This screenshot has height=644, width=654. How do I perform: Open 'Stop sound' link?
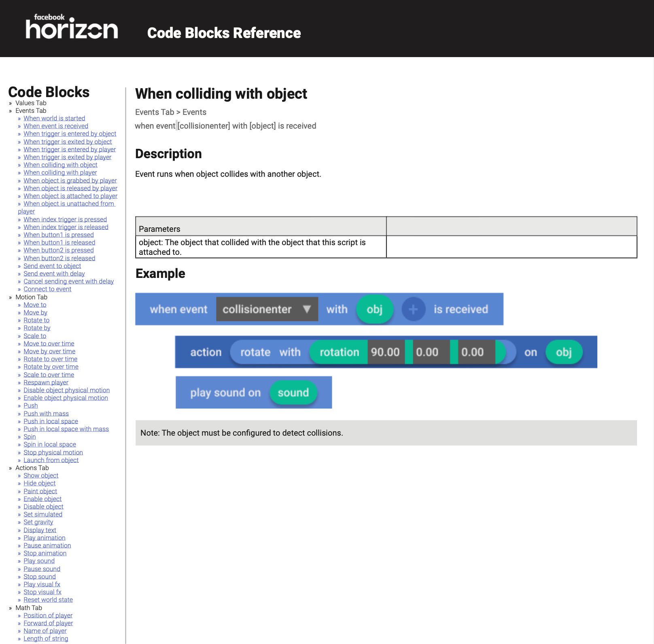point(40,576)
